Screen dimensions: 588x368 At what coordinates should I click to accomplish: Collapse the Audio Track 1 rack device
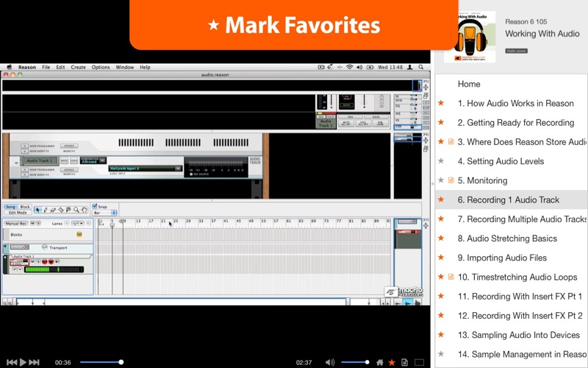pyautogui.click(x=16, y=163)
